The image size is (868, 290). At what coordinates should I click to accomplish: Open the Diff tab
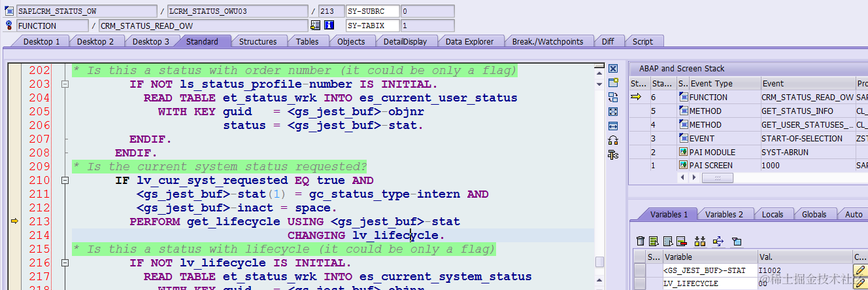[608, 41]
